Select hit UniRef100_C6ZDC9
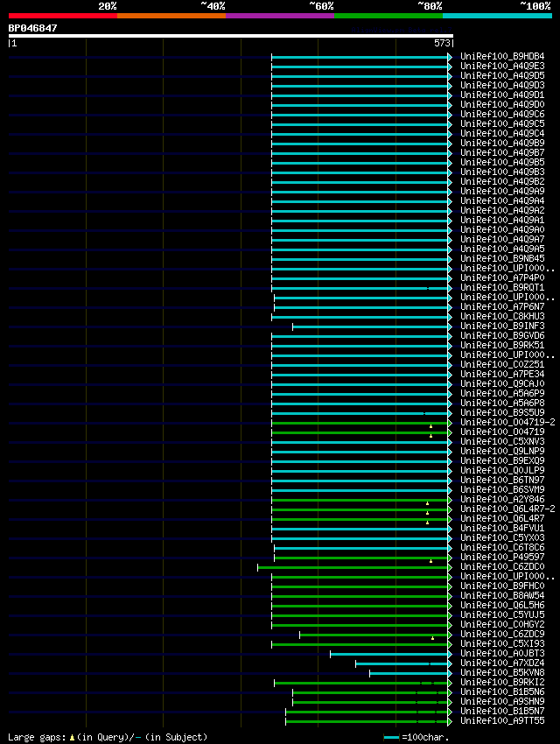560x744 pixels. (x=502, y=635)
